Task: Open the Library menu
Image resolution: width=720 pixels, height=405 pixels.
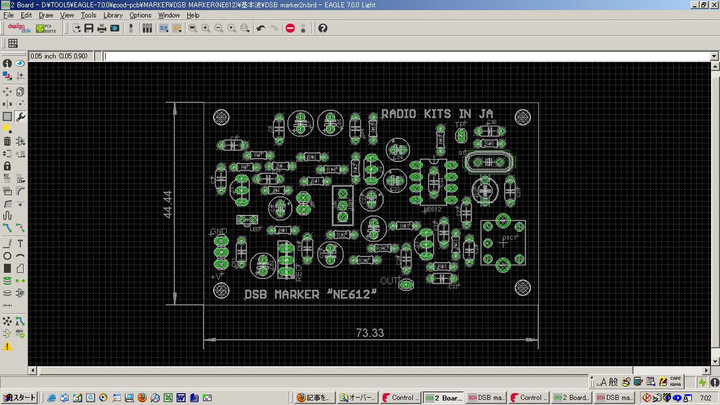Action: (x=113, y=15)
